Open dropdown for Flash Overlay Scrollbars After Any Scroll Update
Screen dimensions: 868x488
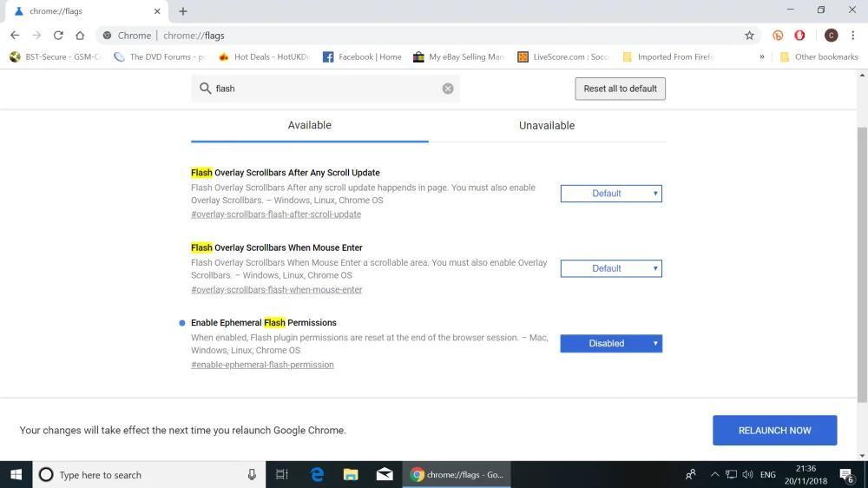pyautogui.click(x=611, y=194)
